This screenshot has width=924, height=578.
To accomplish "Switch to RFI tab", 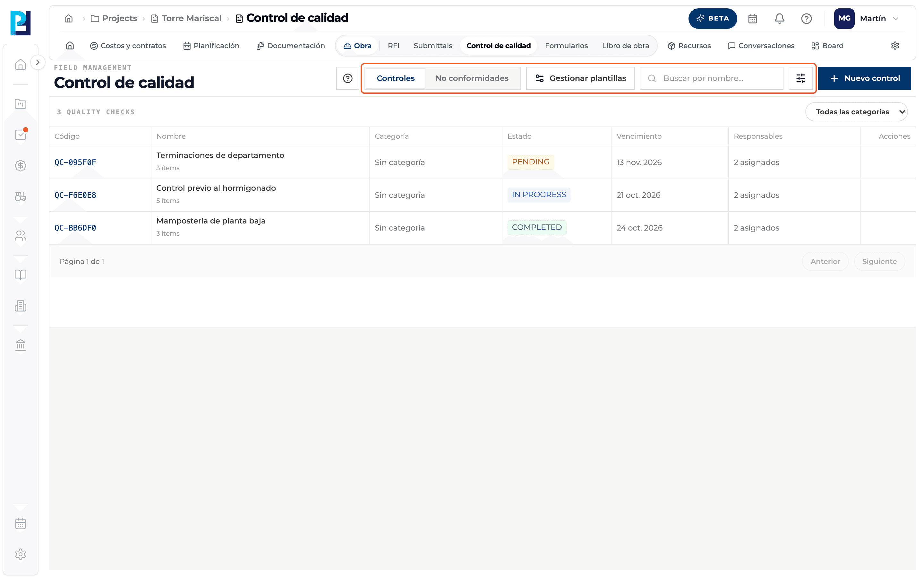I will click(x=393, y=46).
